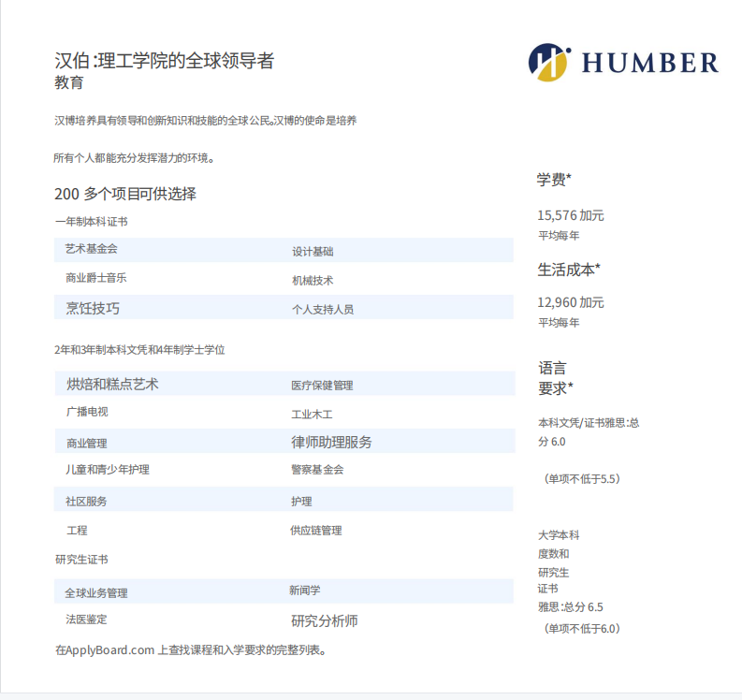Click the 生活成本* heading
Image resolution: width=742 pixels, height=700 pixels.
(568, 270)
